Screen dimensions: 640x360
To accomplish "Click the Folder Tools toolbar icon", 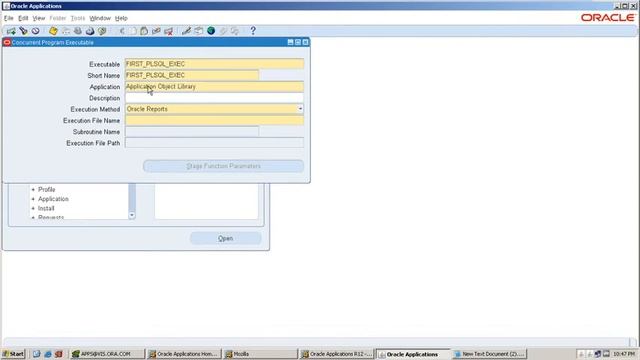I will tap(235, 31).
